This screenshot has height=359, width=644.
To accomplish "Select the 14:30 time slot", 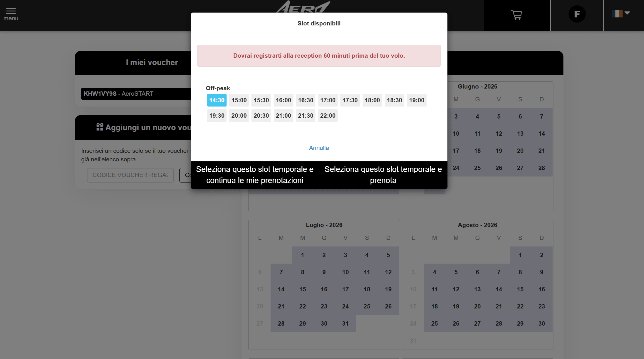I will [x=217, y=100].
